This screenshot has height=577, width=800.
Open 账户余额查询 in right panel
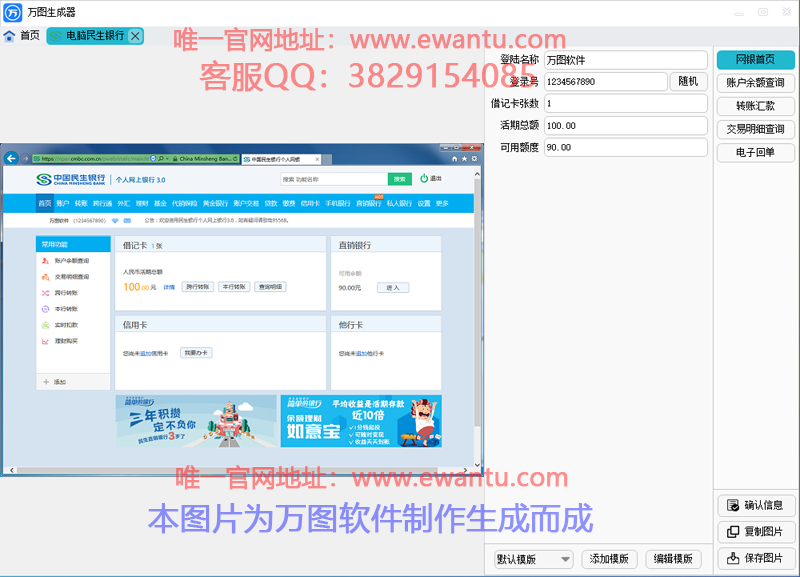click(x=756, y=83)
